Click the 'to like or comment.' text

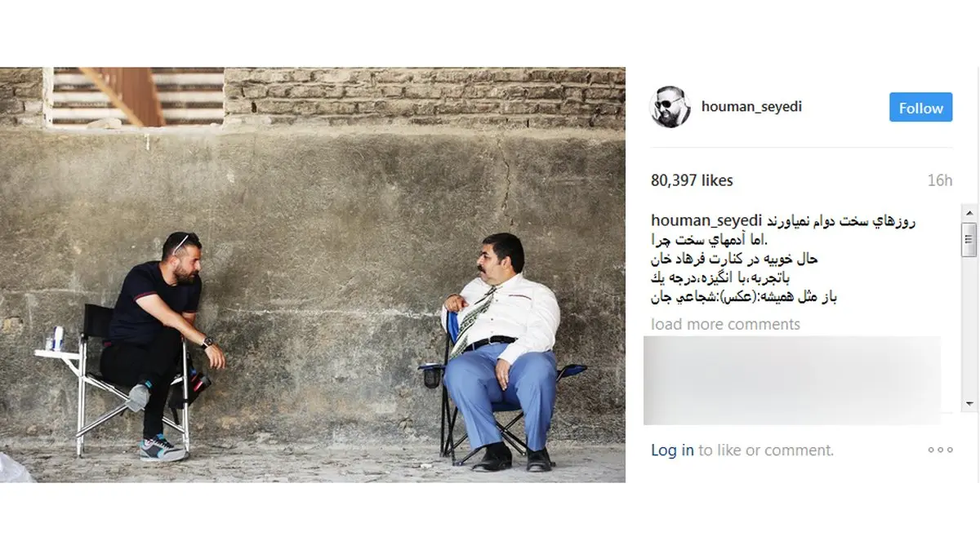(766, 450)
